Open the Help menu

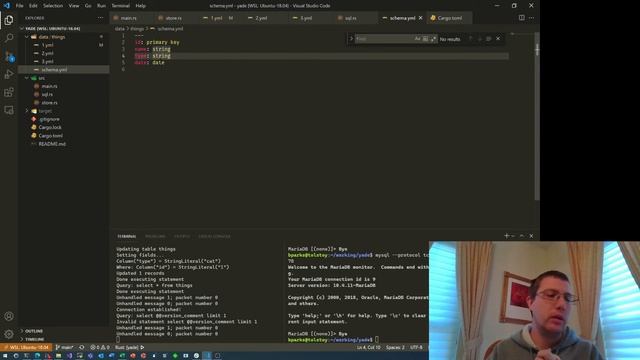[x=140, y=6]
